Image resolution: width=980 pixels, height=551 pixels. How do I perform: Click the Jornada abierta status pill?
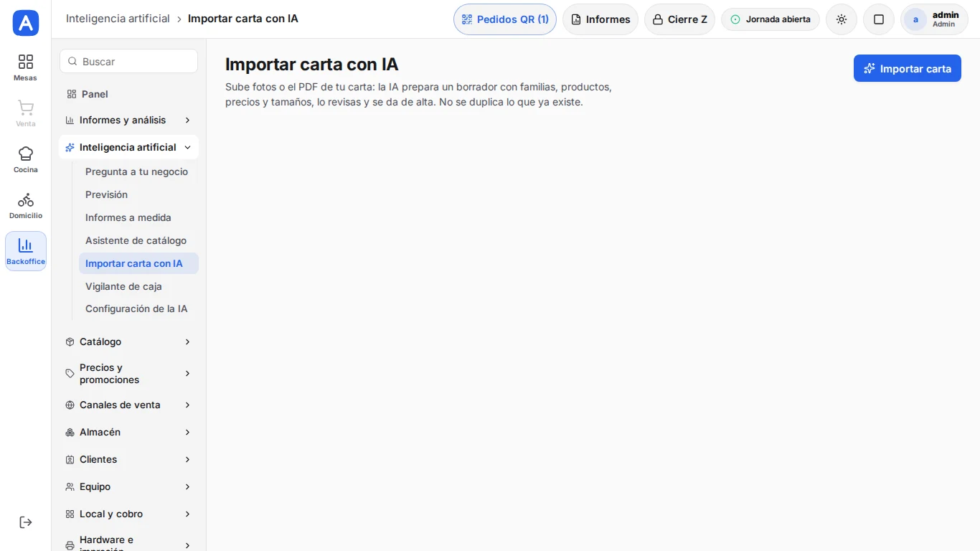[x=771, y=19]
